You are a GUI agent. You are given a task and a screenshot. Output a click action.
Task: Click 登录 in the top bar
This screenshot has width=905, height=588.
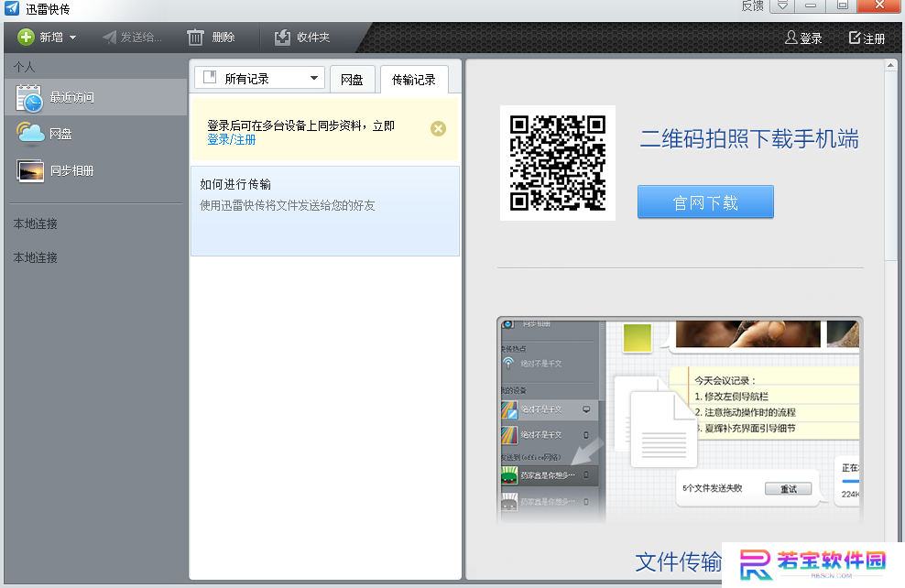coord(803,38)
